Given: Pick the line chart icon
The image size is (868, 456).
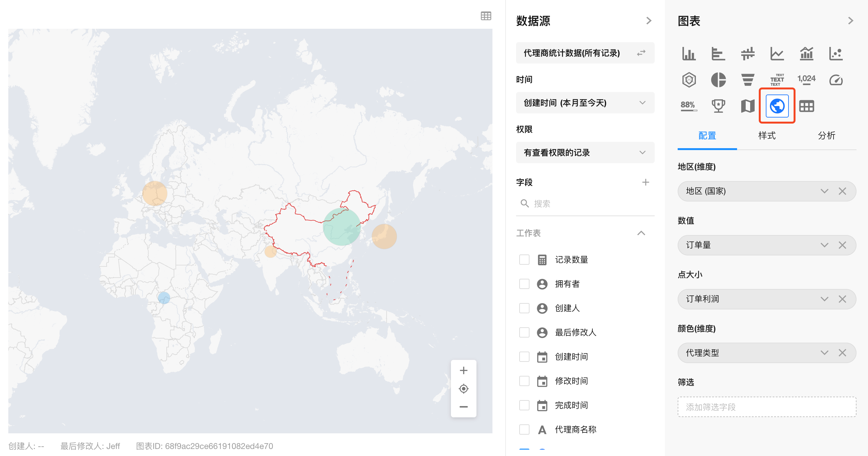Looking at the screenshot, I should (777, 54).
